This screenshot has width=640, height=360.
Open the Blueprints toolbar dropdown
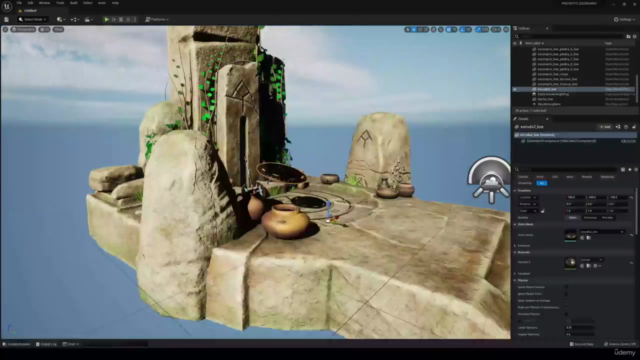pos(74,20)
